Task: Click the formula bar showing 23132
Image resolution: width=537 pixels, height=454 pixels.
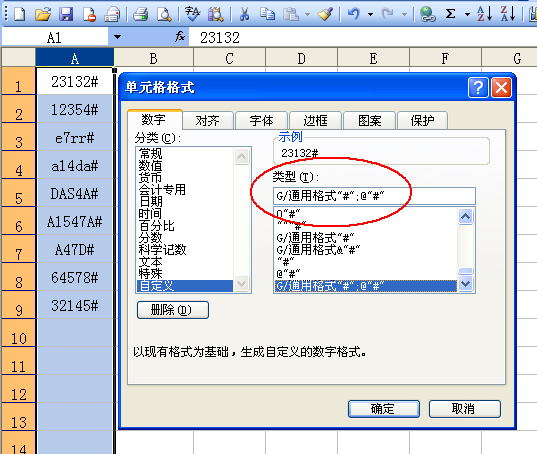Action: [x=363, y=37]
